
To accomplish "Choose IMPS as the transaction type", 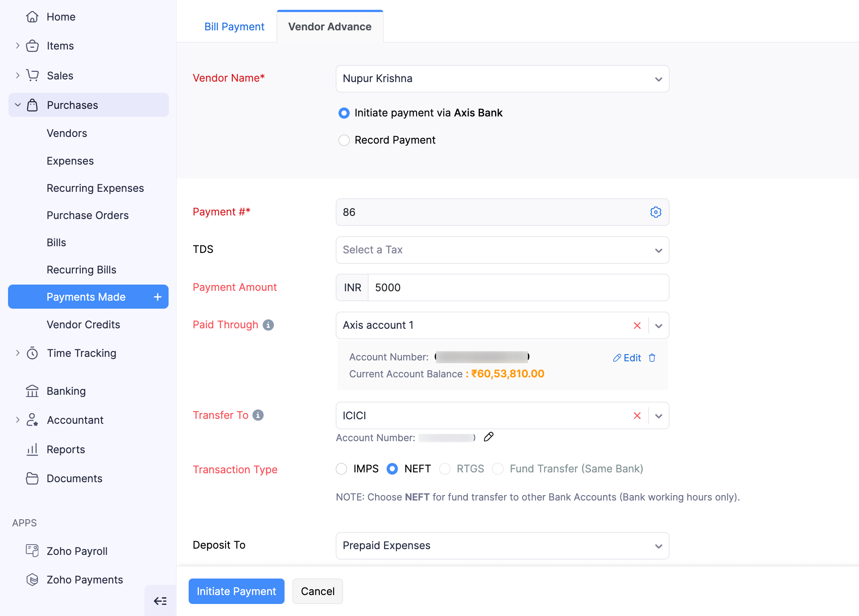I will pos(341,469).
